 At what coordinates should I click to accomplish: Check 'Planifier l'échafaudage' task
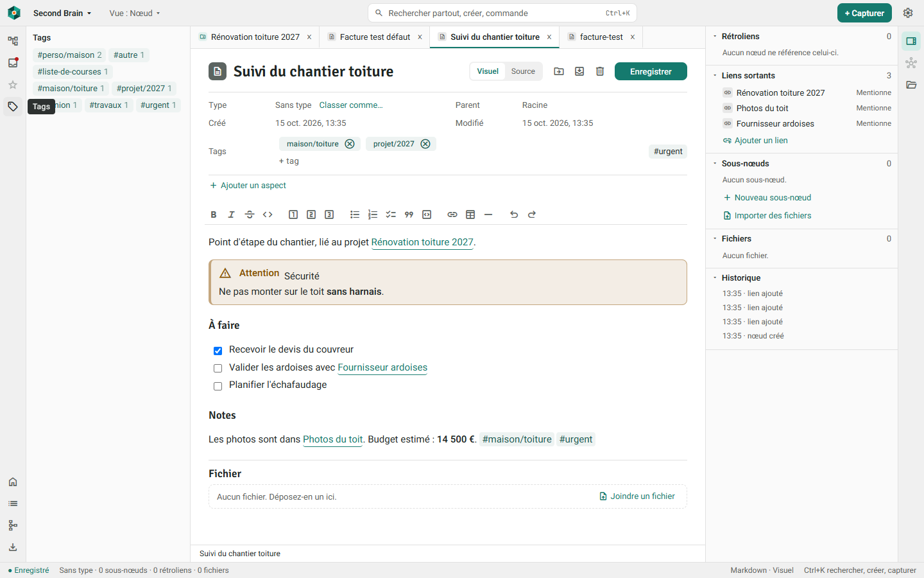pos(218,386)
